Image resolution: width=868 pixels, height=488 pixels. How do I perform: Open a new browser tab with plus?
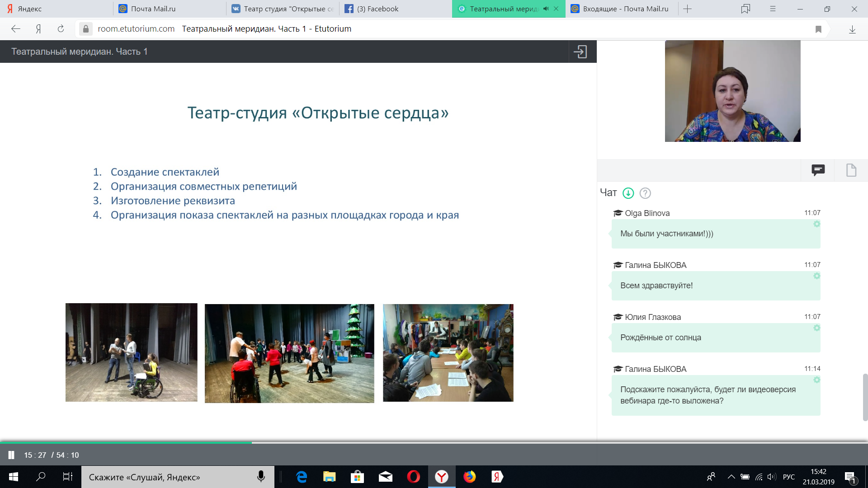coord(687,9)
